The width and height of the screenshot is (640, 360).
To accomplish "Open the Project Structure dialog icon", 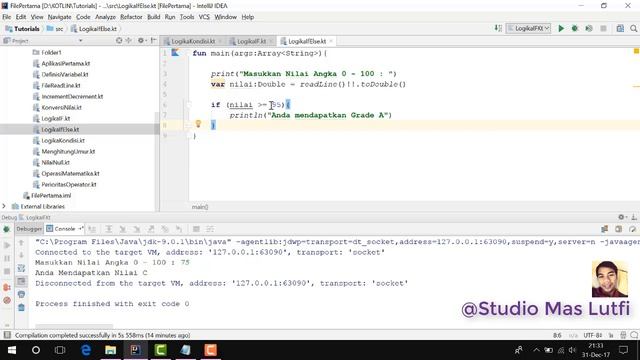I will [x=620, y=29].
